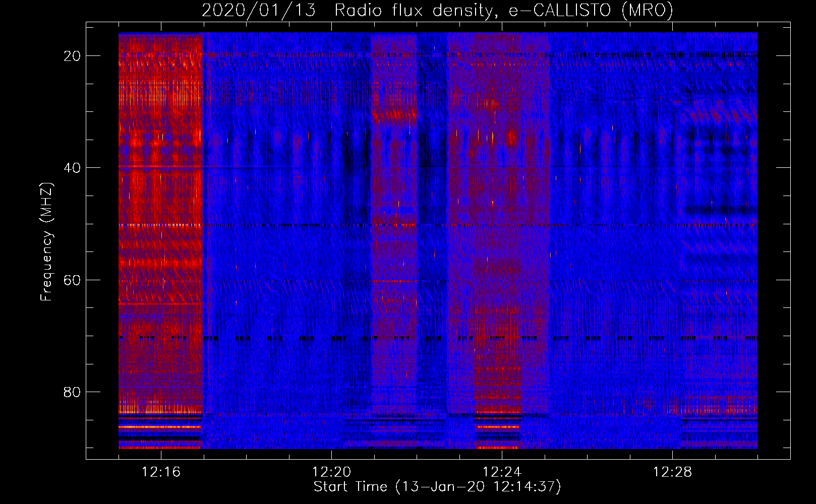816x504 pixels.
Task: Click the plot title "2020/01/13 Radio flux density, e-CALLISTO (MRO)"
Action: click(437, 10)
